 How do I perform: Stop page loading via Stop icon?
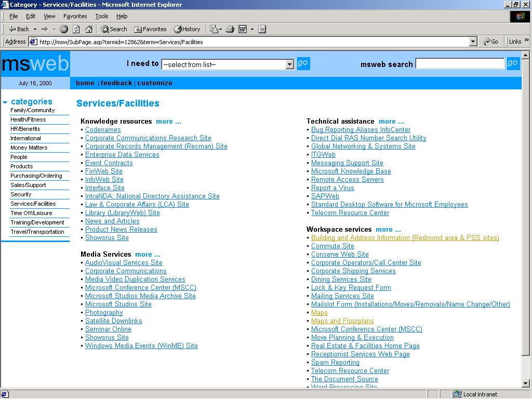tap(64, 29)
